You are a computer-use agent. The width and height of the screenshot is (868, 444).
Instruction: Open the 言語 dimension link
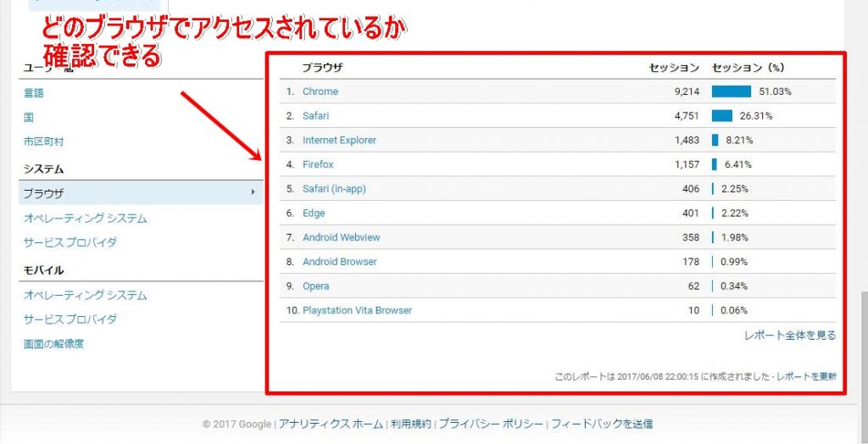[33, 93]
